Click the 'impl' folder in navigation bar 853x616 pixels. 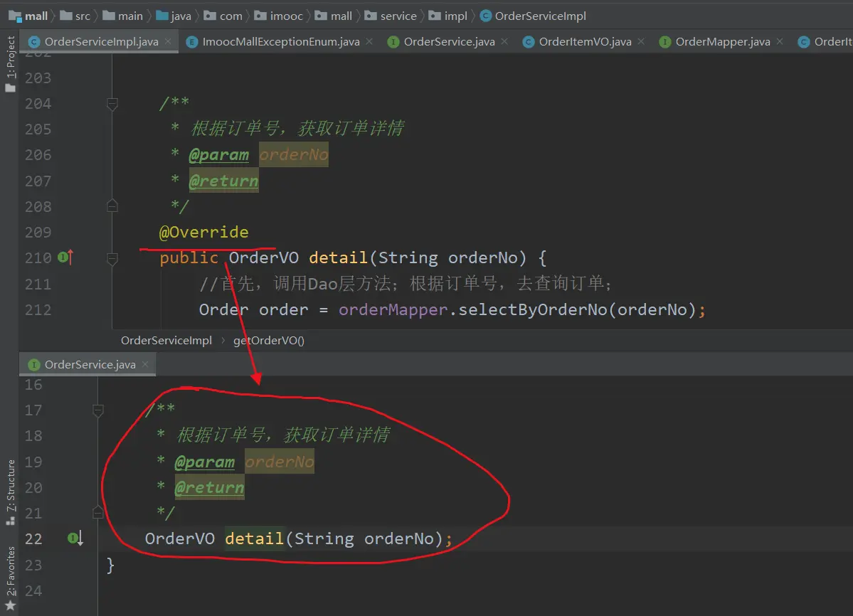click(x=455, y=16)
